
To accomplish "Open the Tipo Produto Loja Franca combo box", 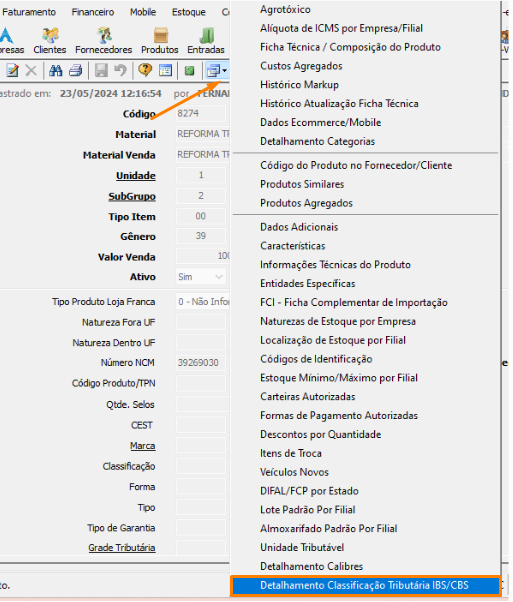I will [x=202, y=302].
